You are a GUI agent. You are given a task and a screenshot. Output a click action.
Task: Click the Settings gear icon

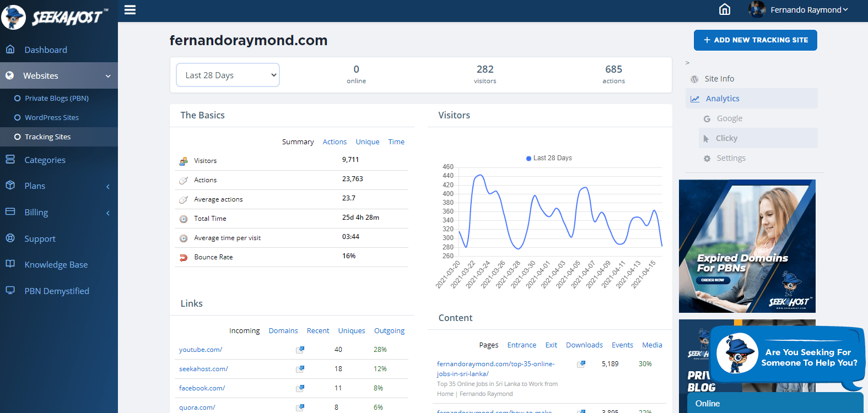(707, 159)
